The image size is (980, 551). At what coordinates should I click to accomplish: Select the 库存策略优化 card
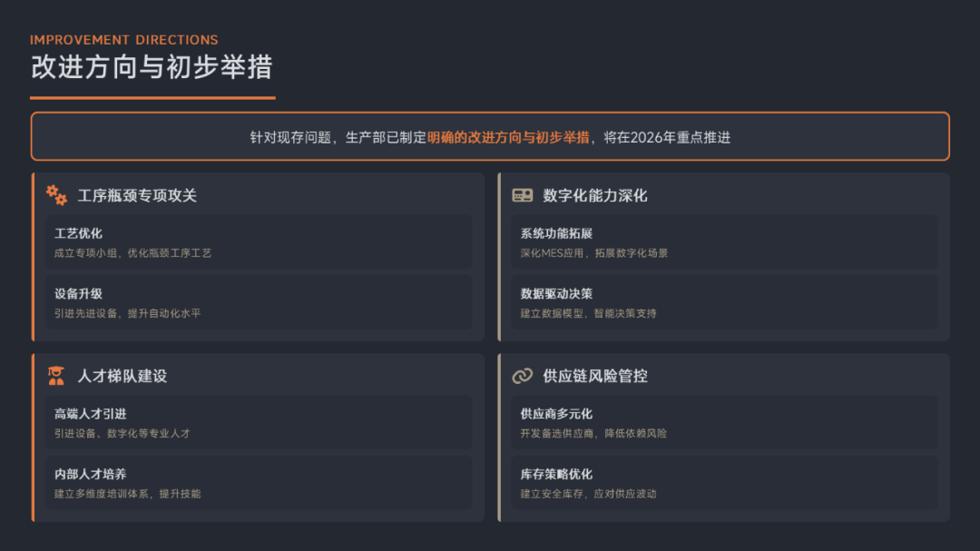coord(723,483)
